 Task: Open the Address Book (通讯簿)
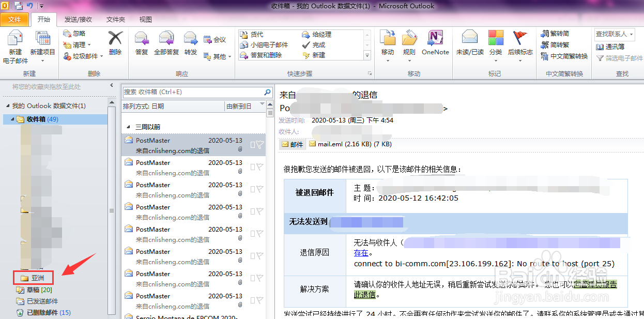610,47
